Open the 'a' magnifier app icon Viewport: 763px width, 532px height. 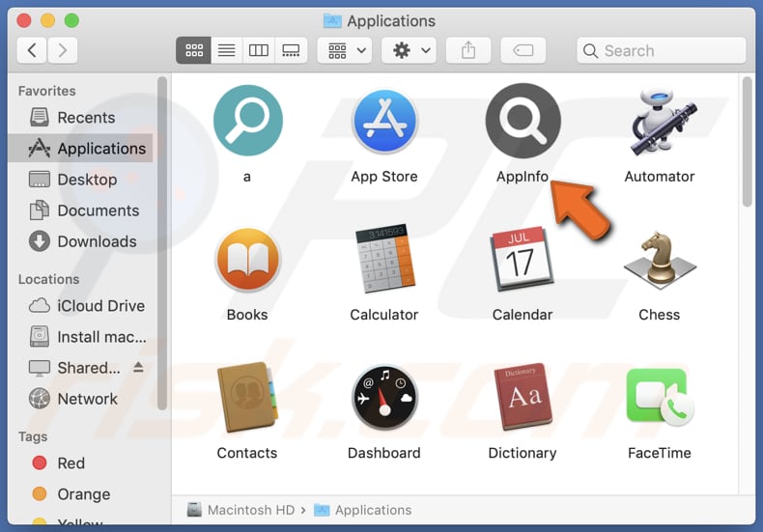[247, 120]
